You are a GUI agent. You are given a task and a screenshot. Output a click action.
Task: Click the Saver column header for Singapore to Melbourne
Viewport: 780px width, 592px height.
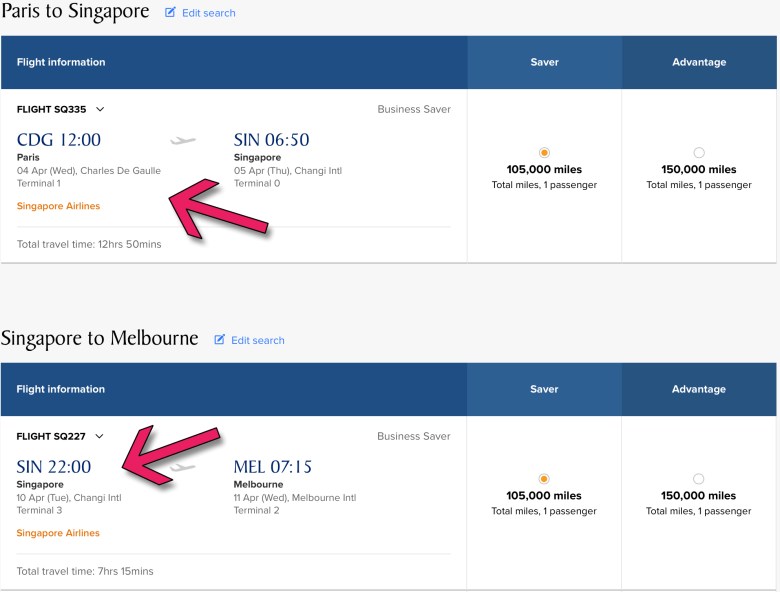point(544,389)
